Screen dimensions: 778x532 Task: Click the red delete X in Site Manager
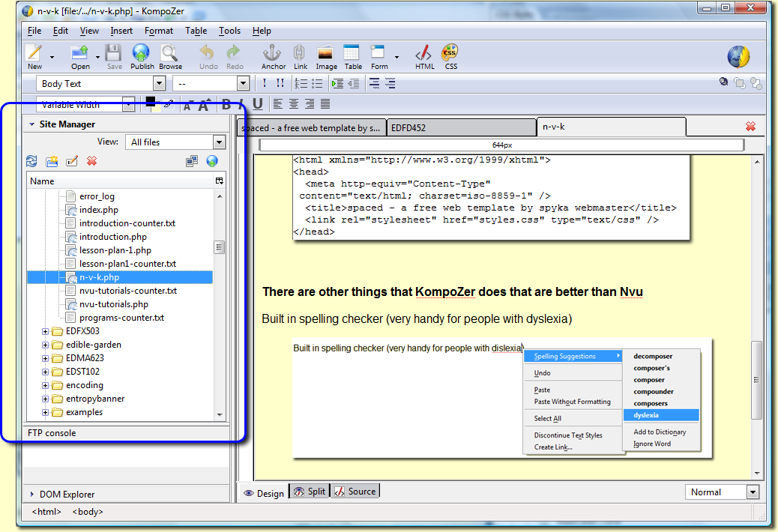(91, 161)
